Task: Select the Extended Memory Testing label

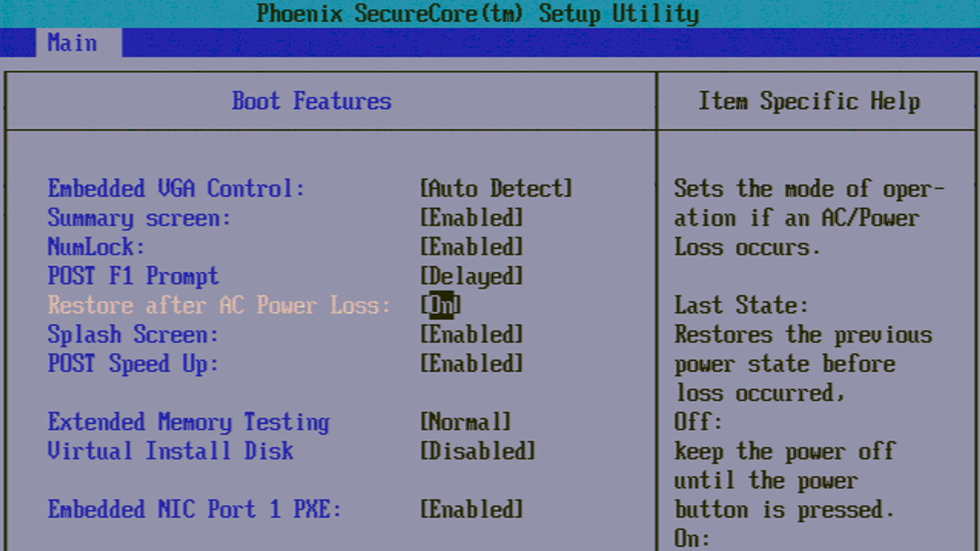Action: 189,422
